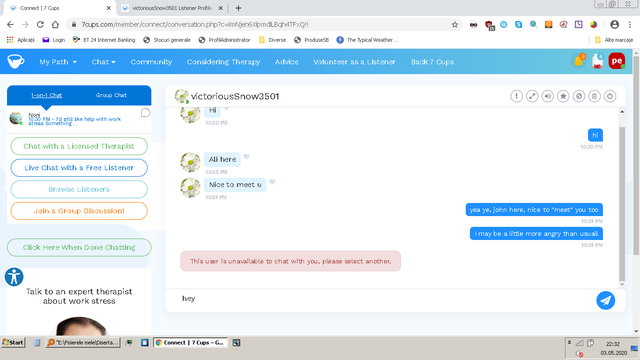Reload the page in the browser

(40, 24)
